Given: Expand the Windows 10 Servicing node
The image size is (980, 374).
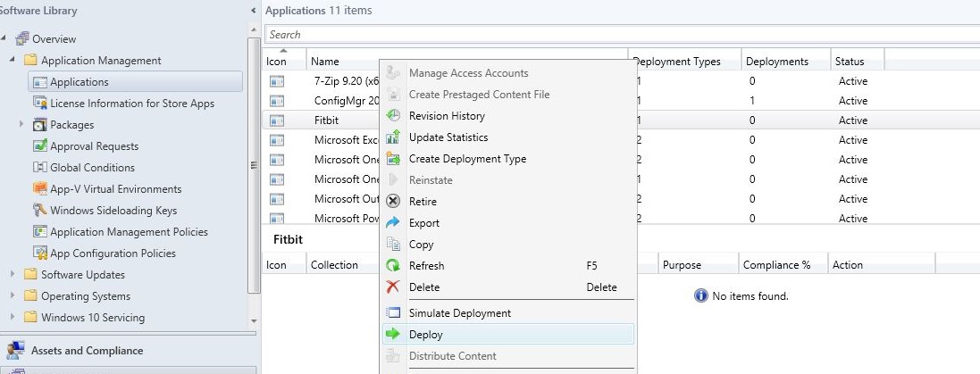Looking at the screenshot, I should [13, 317].
